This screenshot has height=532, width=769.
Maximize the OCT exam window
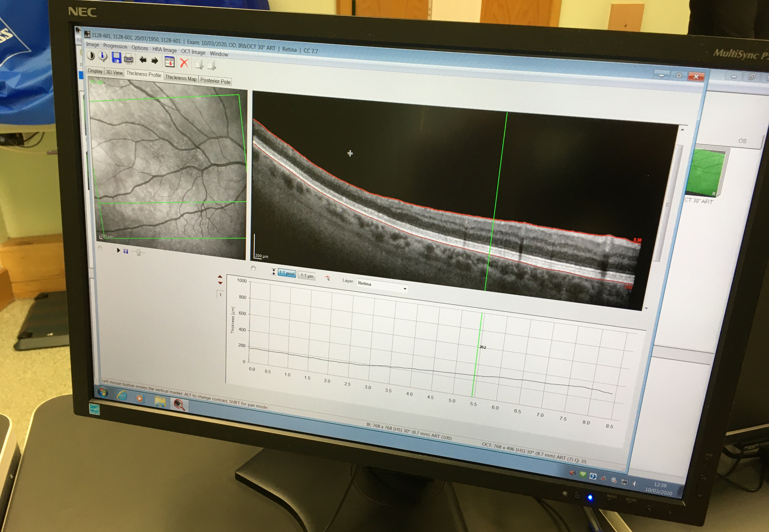[679, 76]
